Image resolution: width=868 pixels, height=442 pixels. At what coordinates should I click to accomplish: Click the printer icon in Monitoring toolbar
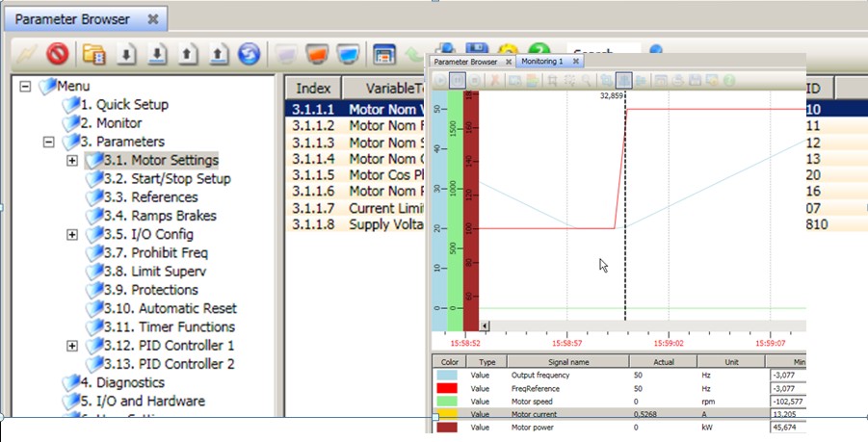[x=678, y=81]
